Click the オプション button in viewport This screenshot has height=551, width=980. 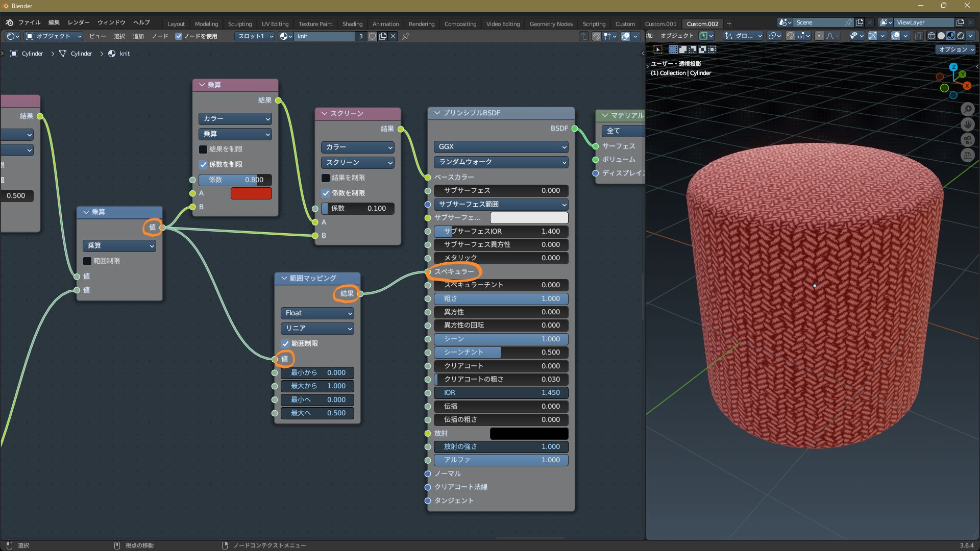click(955, 49)
